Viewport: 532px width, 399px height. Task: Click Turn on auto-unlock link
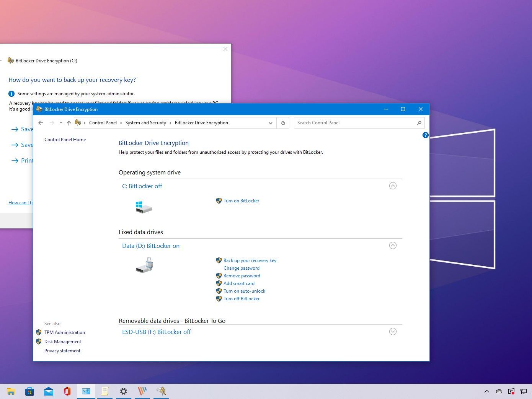click(244, 291)
